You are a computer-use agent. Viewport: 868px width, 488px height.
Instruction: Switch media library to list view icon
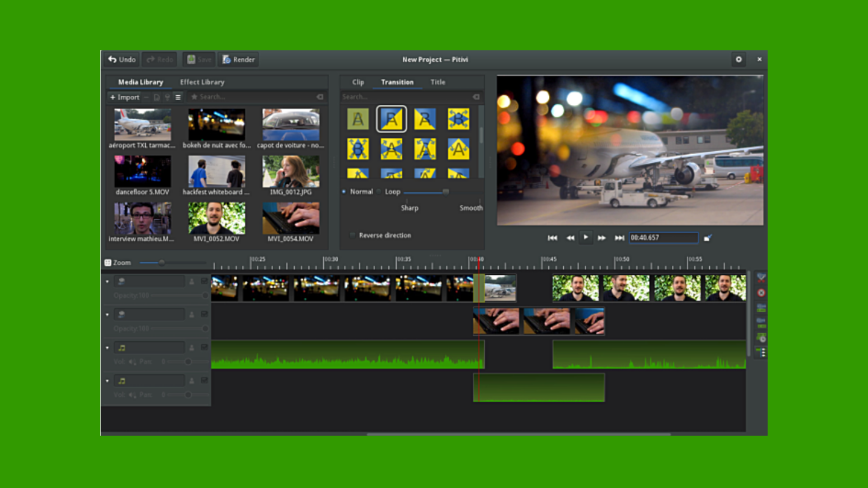[x=178, y=97]
